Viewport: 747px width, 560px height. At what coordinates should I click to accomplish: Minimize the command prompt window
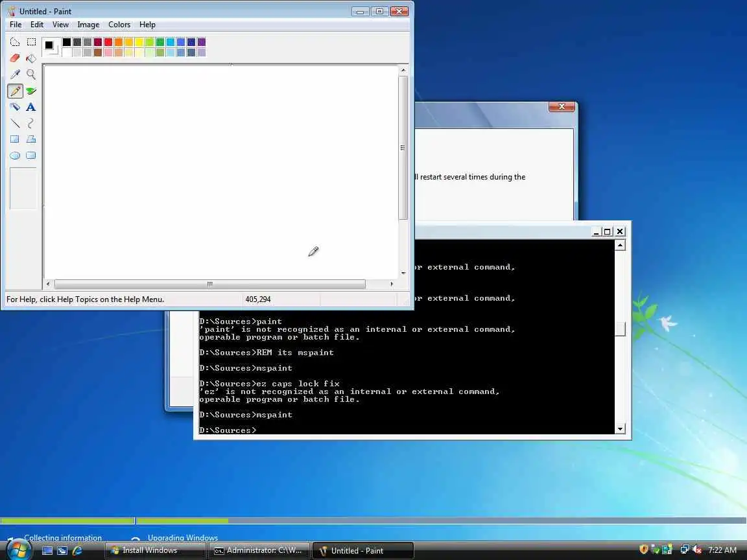pyautogui.click(x=596, y=231)
